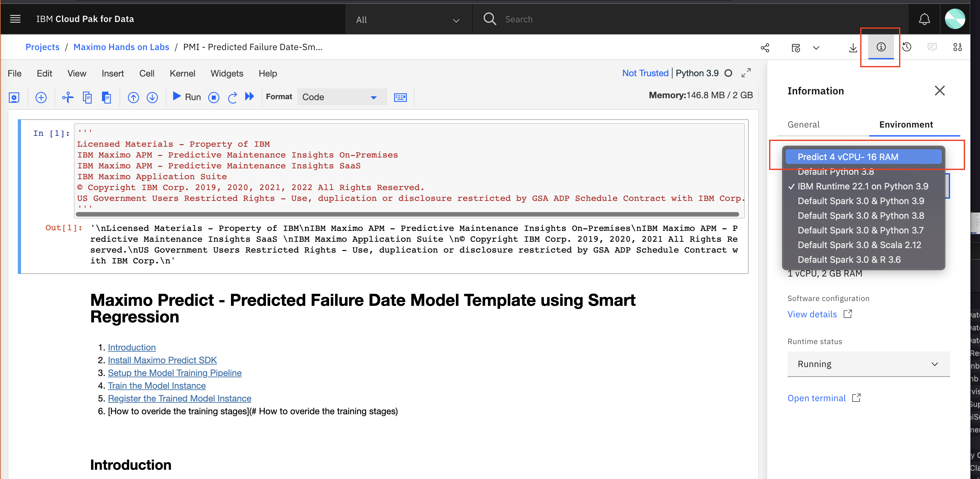Open the Edit menu
The width and height of the screenshot is (980, 479).
(x=45, y=73)
